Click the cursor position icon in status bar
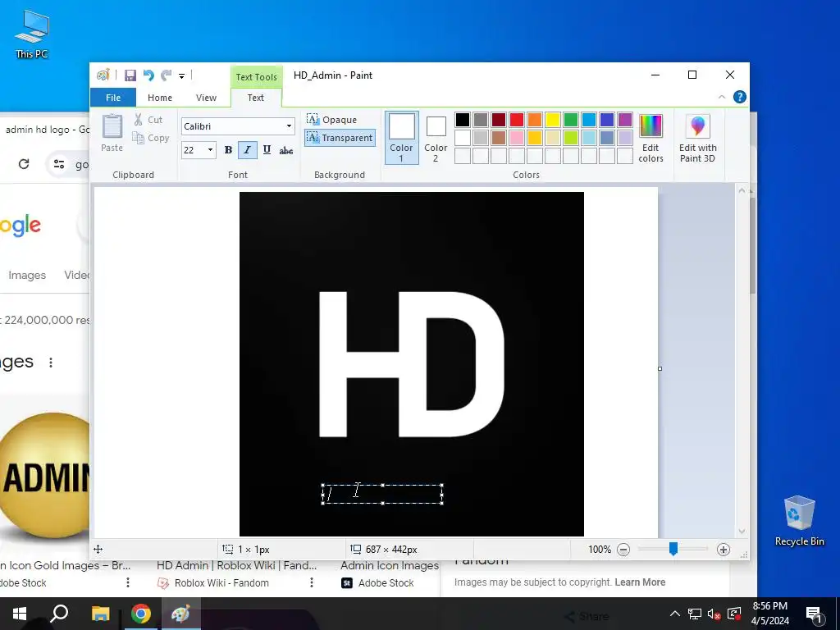The height and width of the screenshot is (630, 840). (x=98, y=549)
